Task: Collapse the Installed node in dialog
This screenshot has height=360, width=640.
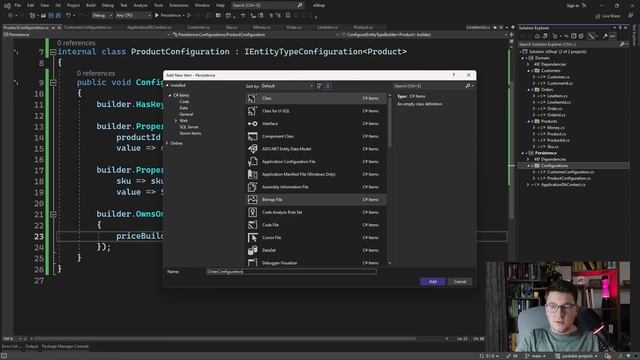Action: point(167,85)
